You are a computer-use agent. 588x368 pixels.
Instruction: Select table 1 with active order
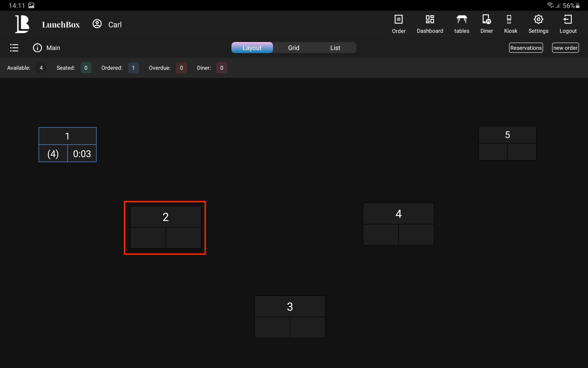click(x=67, y=145)
